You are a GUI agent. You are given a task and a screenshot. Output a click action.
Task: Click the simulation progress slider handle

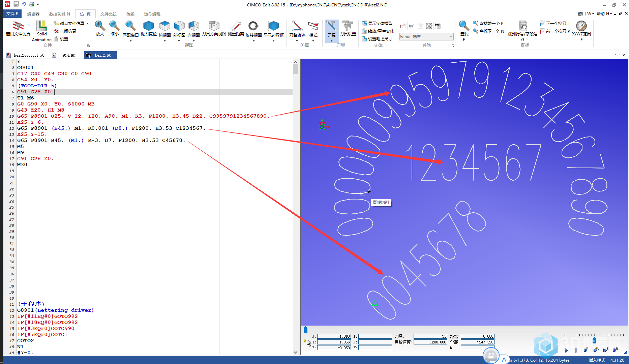306,329
